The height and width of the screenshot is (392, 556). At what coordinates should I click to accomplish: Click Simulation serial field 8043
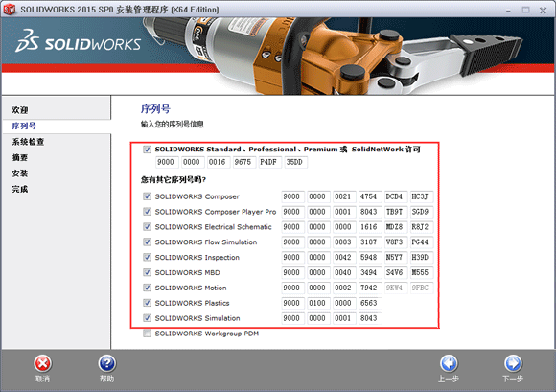tap(370, 318)
